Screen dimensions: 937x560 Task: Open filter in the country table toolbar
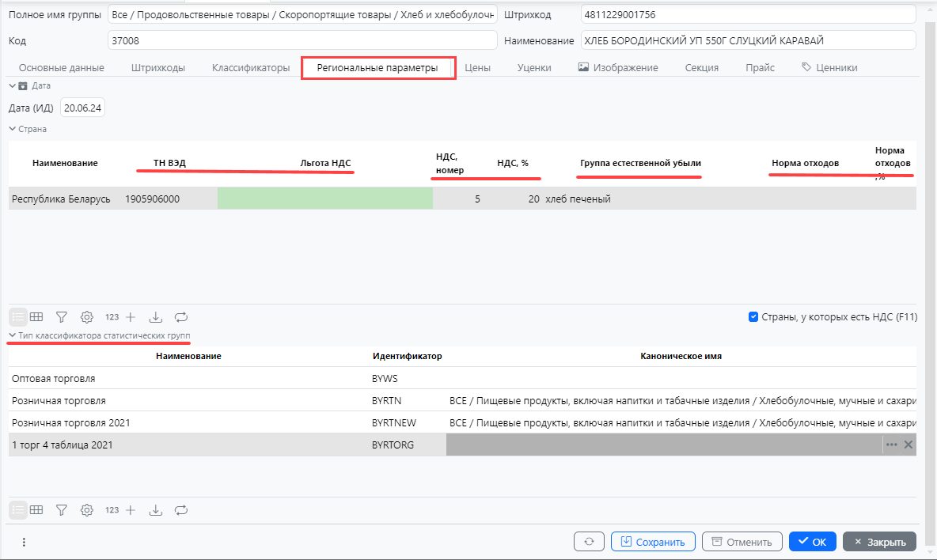pos(61,317)
